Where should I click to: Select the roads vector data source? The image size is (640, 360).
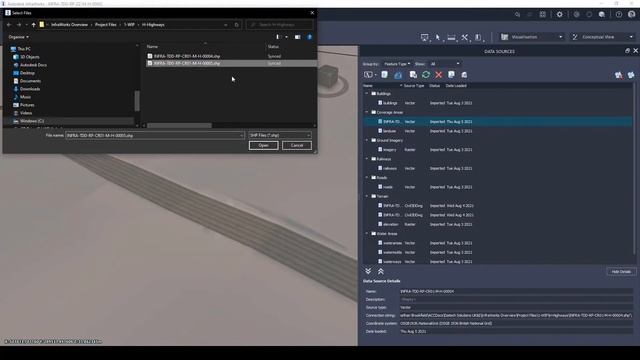[x=498, y=187]
